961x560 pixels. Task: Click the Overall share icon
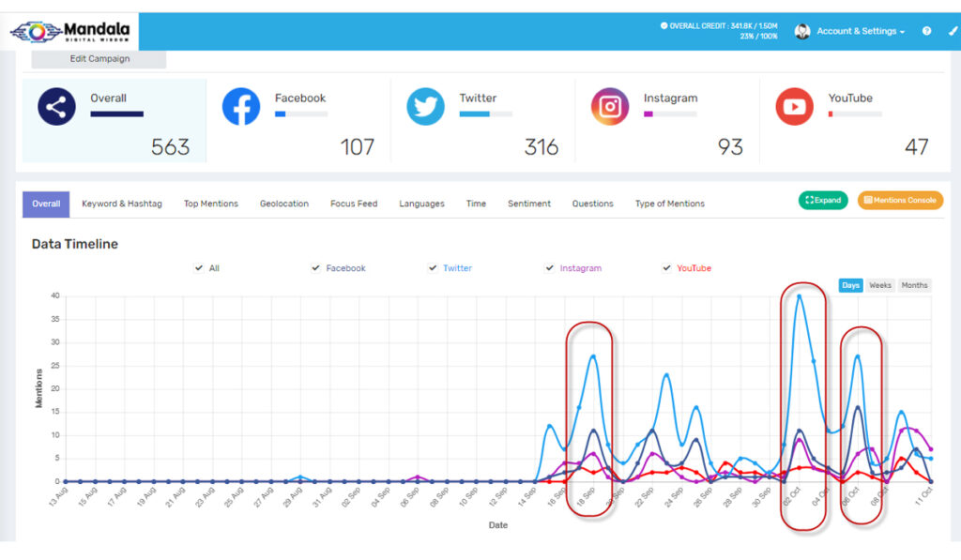pyautogui.click(x=56, y=107)
